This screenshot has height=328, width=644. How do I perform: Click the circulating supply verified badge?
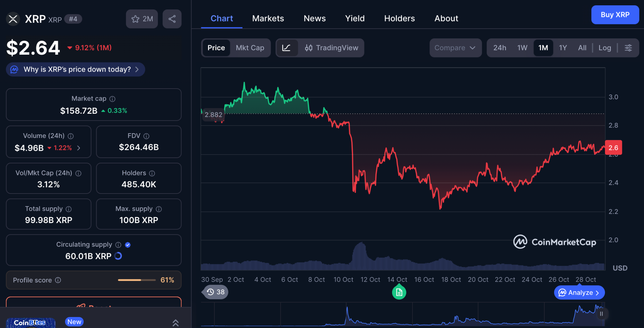128,245
